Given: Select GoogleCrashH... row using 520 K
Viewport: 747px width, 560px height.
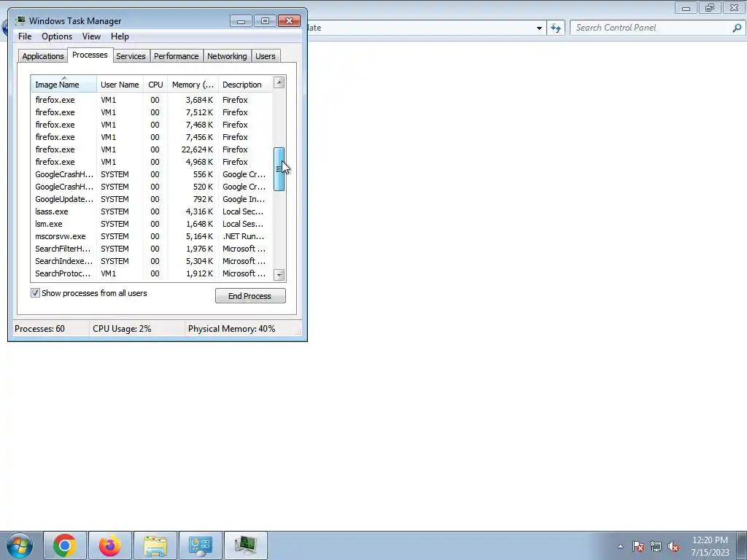Looking at the screenshot, I should pyautogui.click(x=152, y=187).
